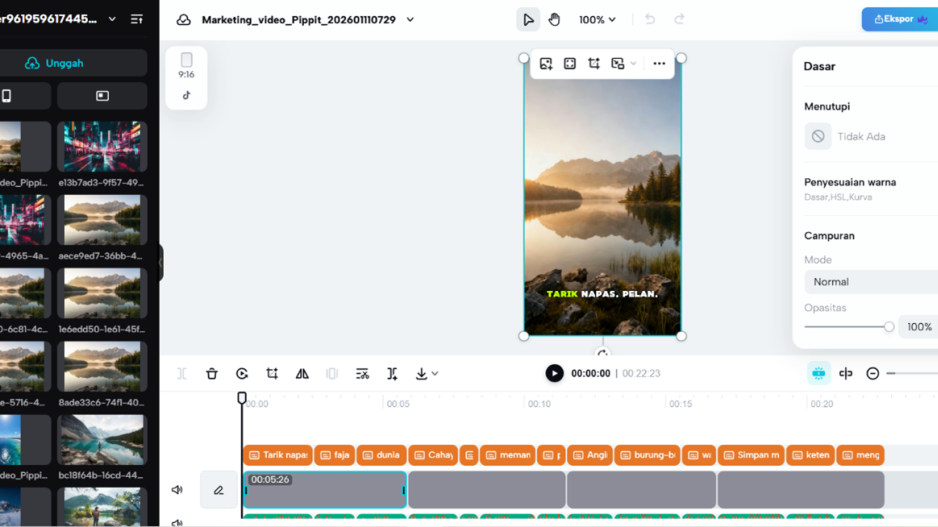The width and height of the screenshot is (938, 527).
Task: Click the crop icon in timeline toolbar
Action: 272,374
